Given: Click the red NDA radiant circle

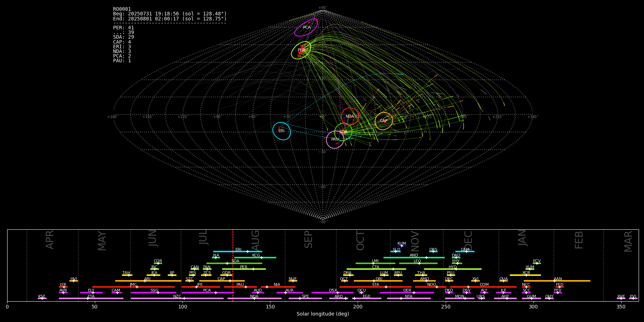Looking at the screenshot, I should (350, 116).
